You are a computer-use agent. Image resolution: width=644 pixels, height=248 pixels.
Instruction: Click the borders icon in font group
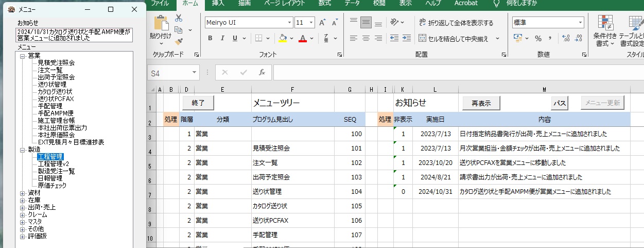coord(259,38)
